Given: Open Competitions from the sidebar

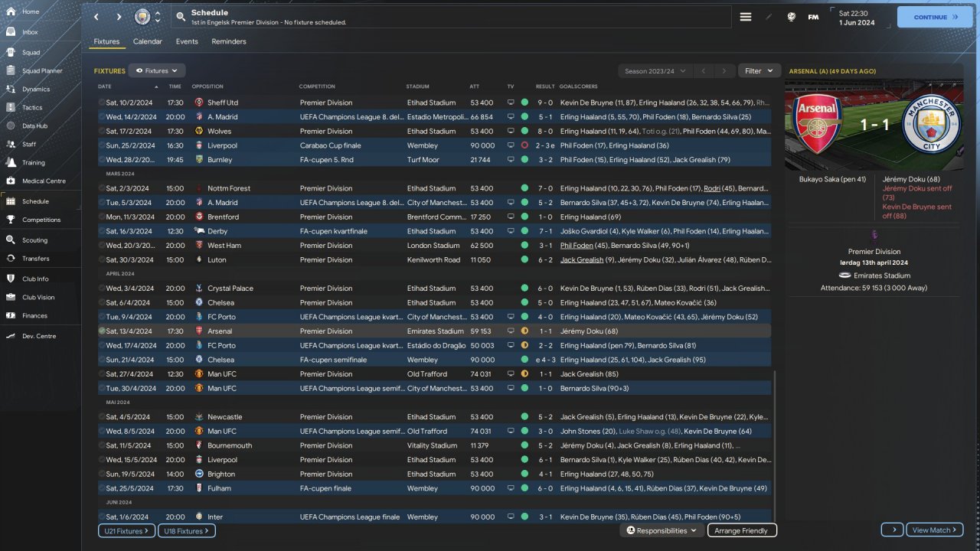Looking at the screenshot, I should pos(41,220).
